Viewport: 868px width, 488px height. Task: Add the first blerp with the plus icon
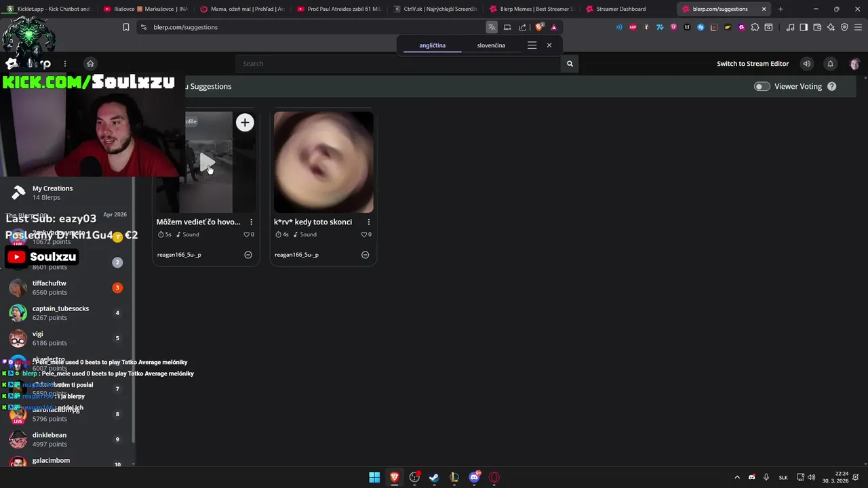(245, 122)
